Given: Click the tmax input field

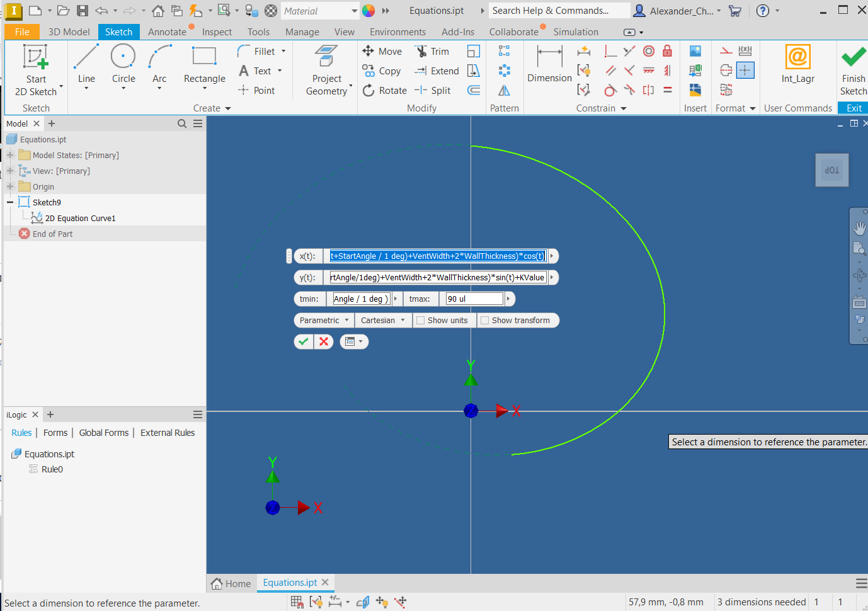Looking at the screenshot, I should click(x=474, y=299).
